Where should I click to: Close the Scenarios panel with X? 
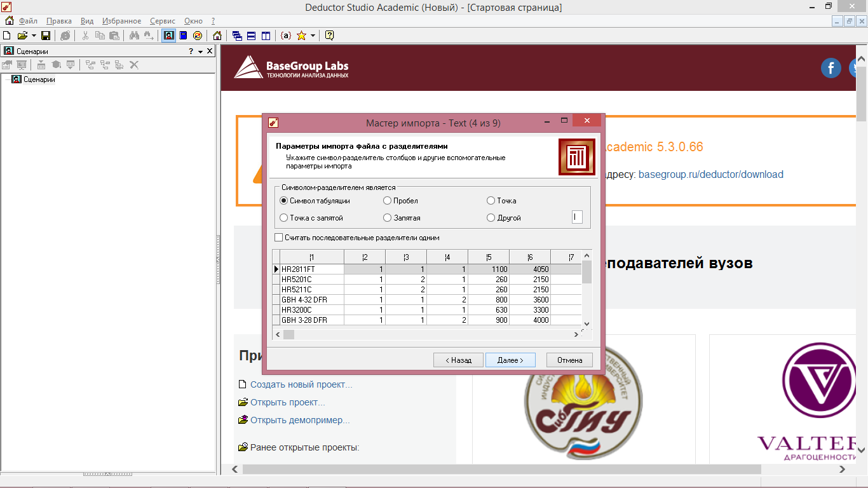(210, 51)
